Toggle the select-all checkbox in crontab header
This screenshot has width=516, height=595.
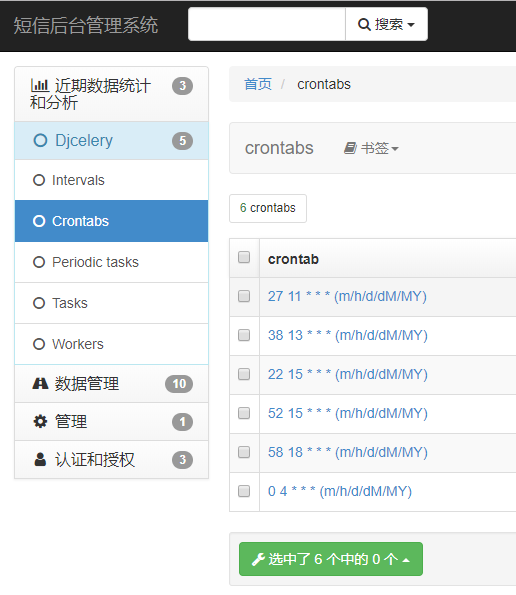coord(244,257)
